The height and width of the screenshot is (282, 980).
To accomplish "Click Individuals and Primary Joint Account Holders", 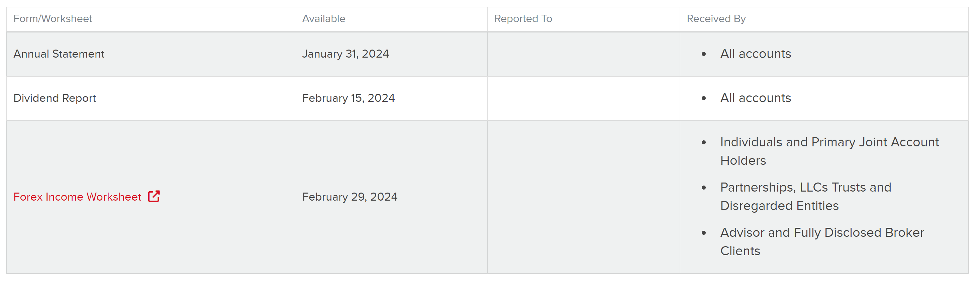I will coord(829,151).
